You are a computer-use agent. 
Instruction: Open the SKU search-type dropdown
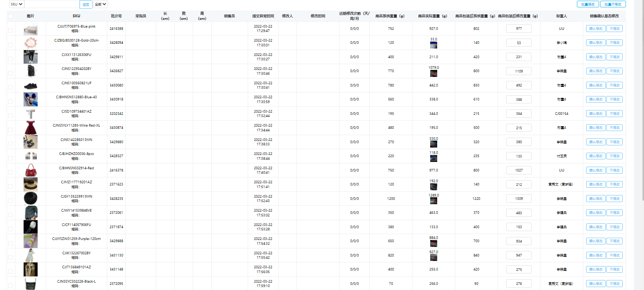(x=17, y=4)
